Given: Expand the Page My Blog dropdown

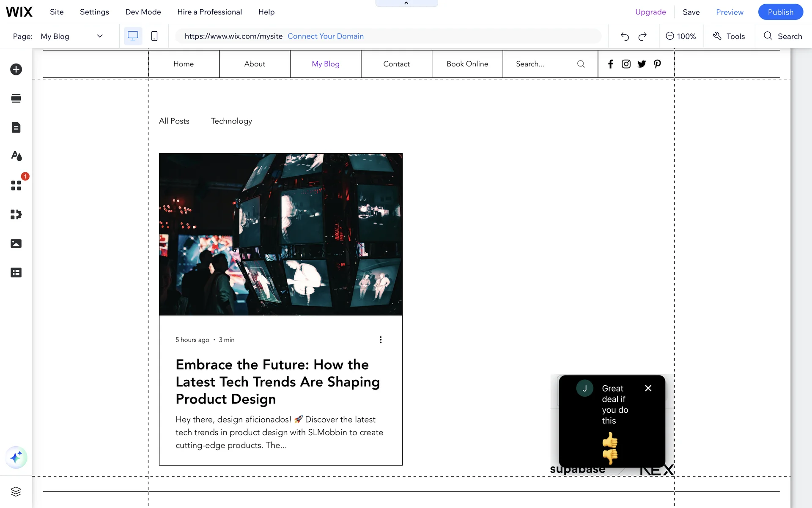Looking at the screenshot, I should click(100, 36).
